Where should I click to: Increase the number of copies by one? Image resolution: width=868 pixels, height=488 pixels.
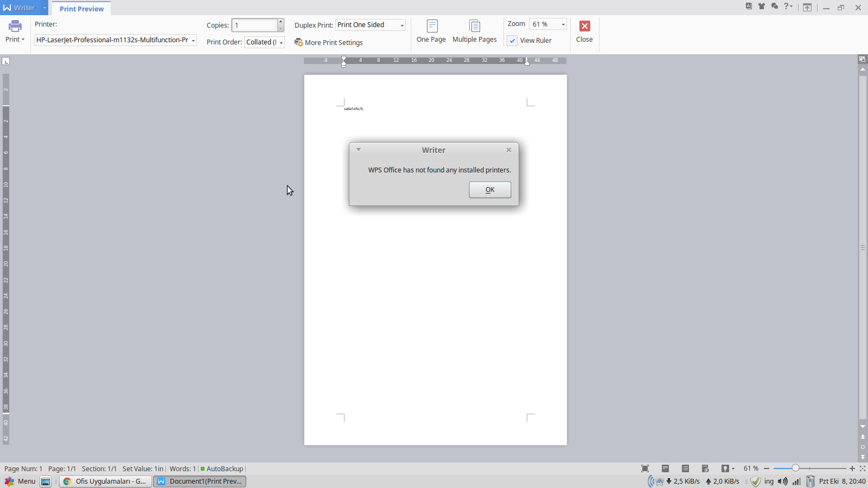(281, 22)
